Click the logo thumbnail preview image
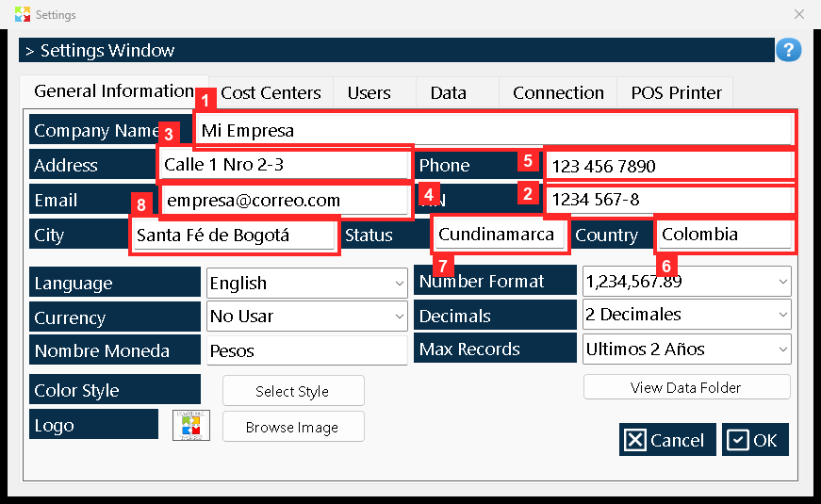Image resolution: width=821 pixels, height=504 pixels. [x=191, y=425]
